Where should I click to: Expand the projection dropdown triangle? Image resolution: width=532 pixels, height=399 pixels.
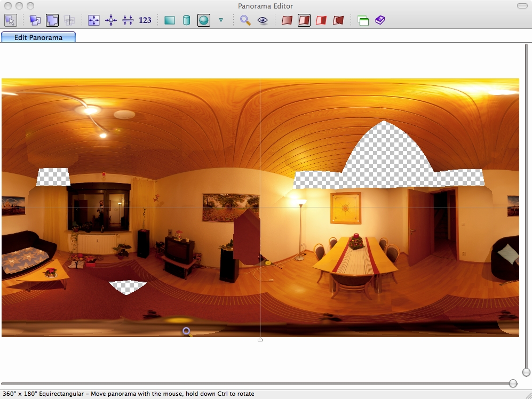221,20
